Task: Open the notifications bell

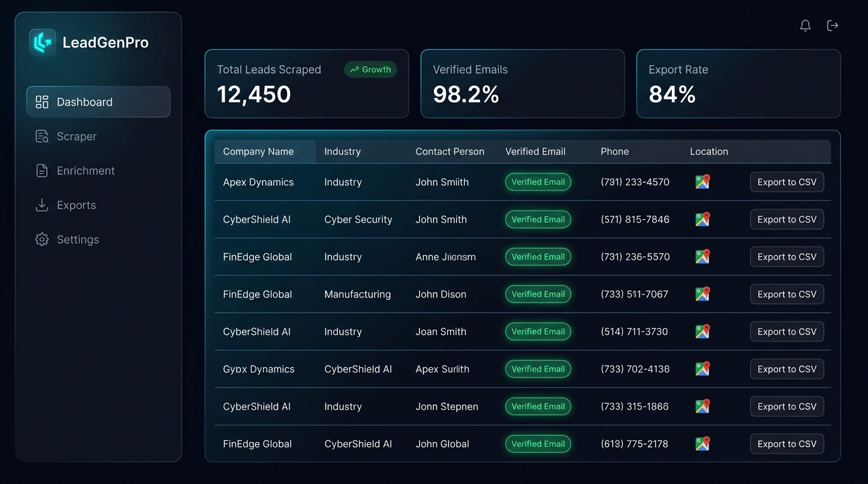Action: 806,26
